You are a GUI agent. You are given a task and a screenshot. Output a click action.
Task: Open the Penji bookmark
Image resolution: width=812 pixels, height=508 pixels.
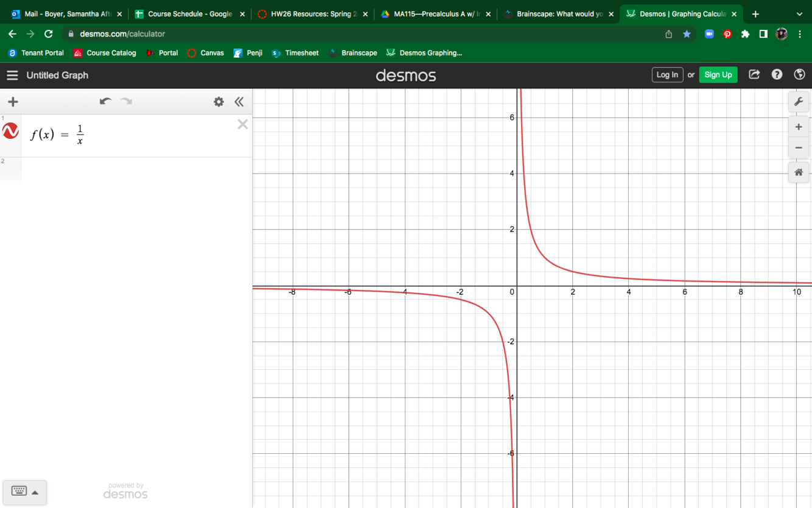(x=248, y=53)
